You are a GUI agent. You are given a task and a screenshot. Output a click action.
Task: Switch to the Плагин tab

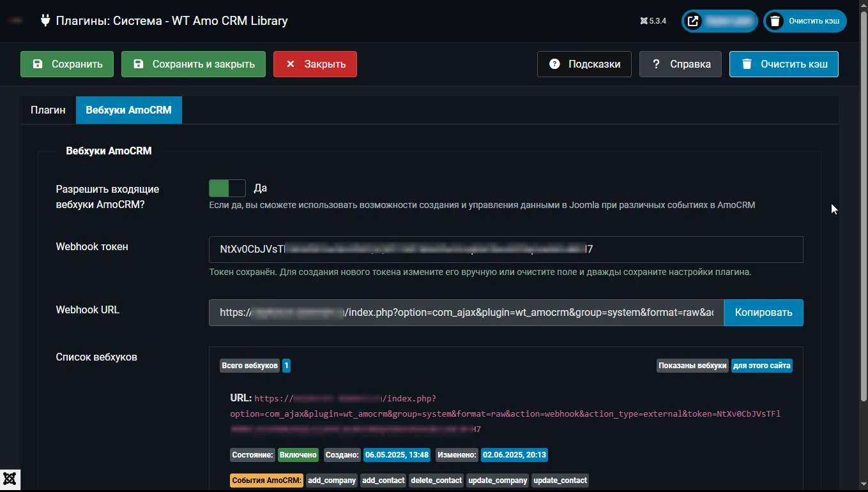pyautogui.click(x=48, y=110)
